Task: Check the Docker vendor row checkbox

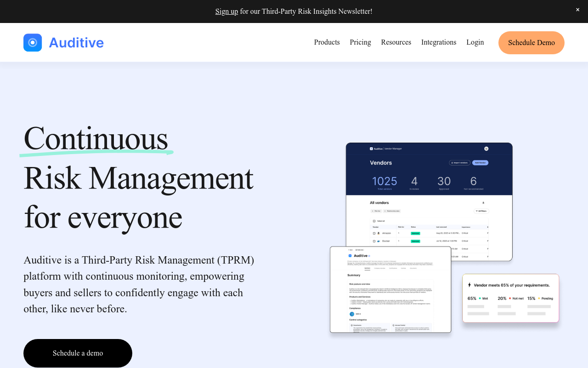Action: click(x=374, y=241)
